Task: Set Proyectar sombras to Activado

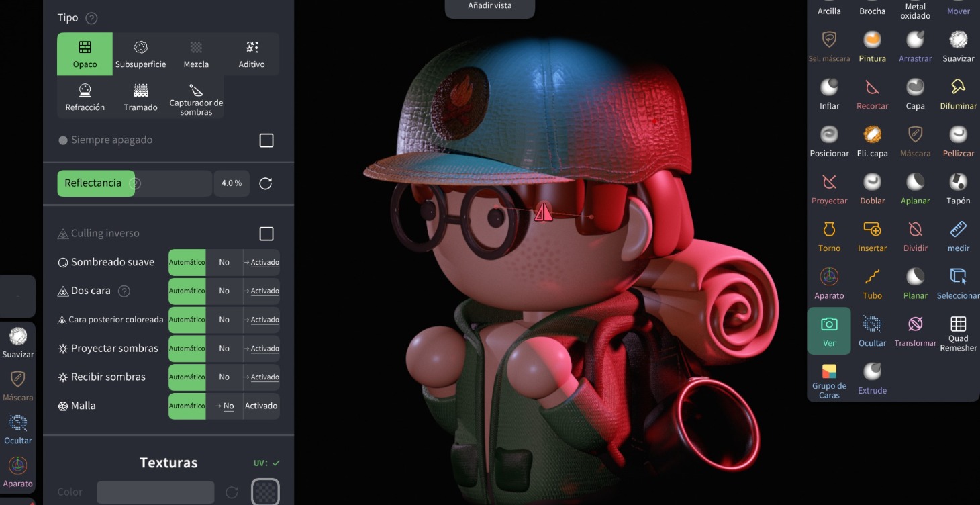Action: pyautogui.click(x=261, y=349)
